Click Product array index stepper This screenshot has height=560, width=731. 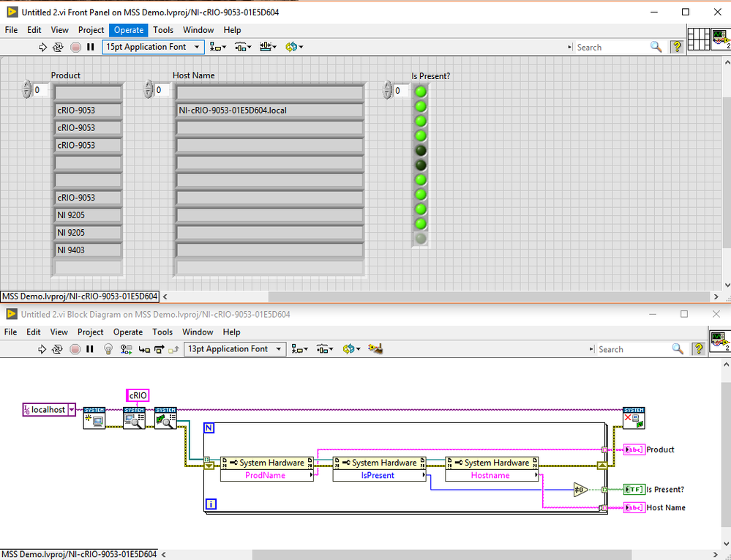point(26,89)
